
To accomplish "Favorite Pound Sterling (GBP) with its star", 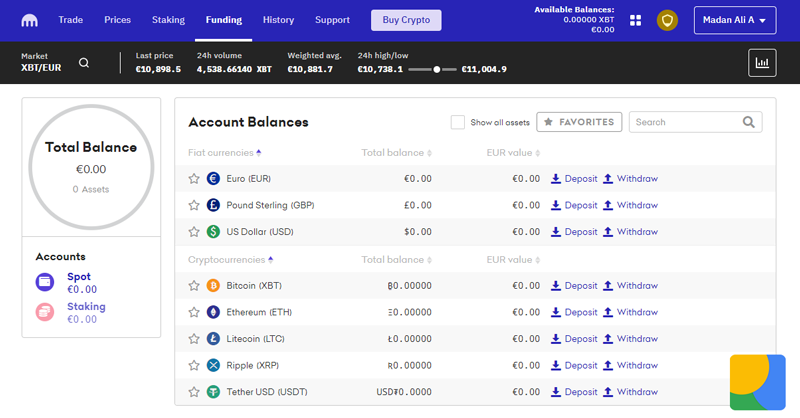I will [194, 205].
